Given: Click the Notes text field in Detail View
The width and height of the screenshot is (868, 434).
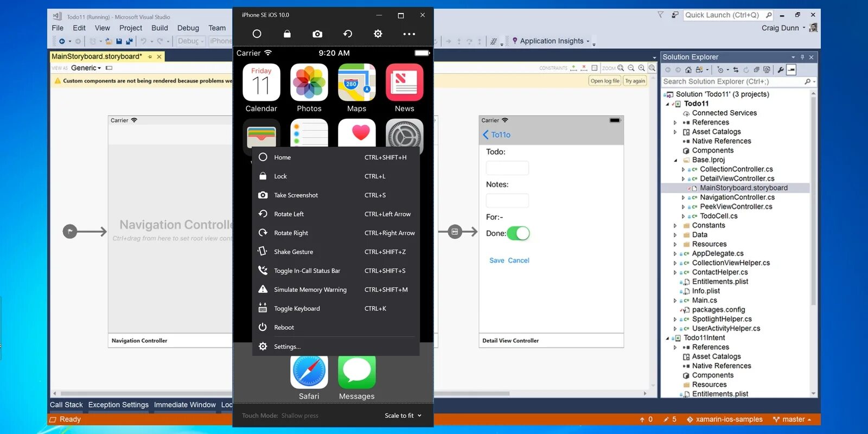Looking at the screenshot, I should [x=507, y=200].
